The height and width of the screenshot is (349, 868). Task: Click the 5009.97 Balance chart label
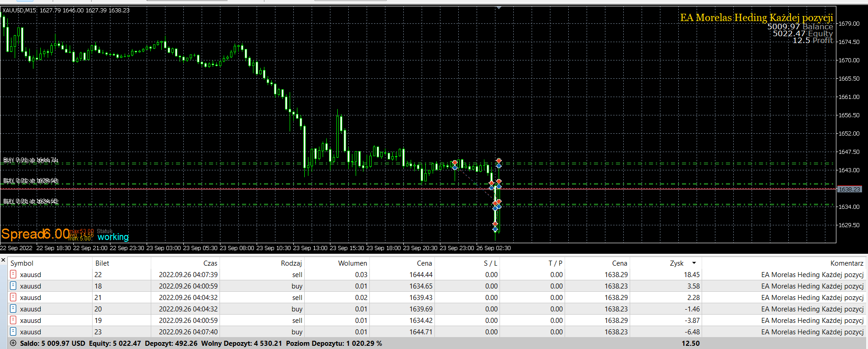800,27
